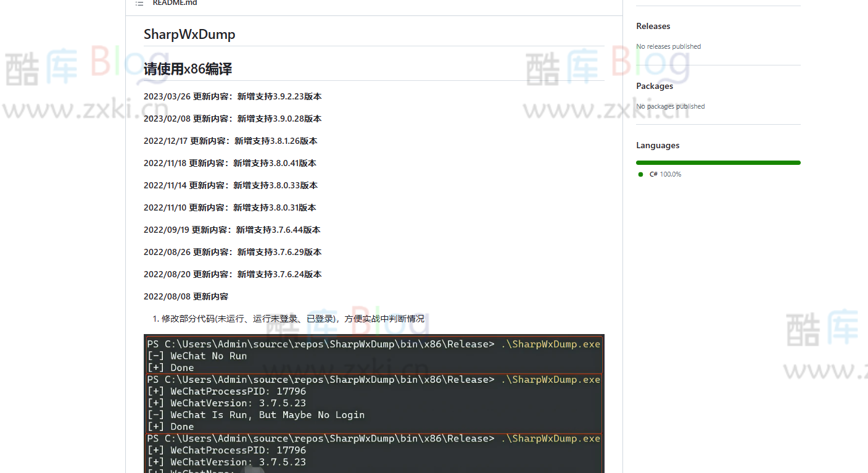The image size is (868, 473).
Task: Click the Packages section heading
Action: [655, 86]
